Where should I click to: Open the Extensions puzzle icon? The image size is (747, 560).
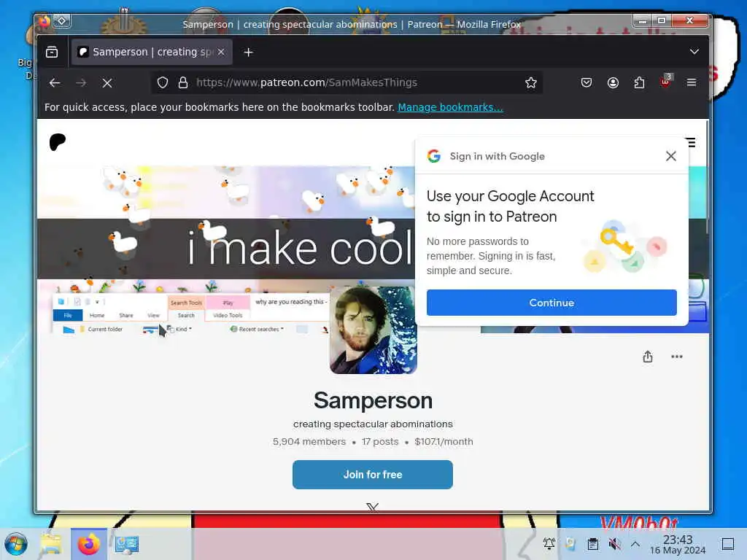pos(639,83)
